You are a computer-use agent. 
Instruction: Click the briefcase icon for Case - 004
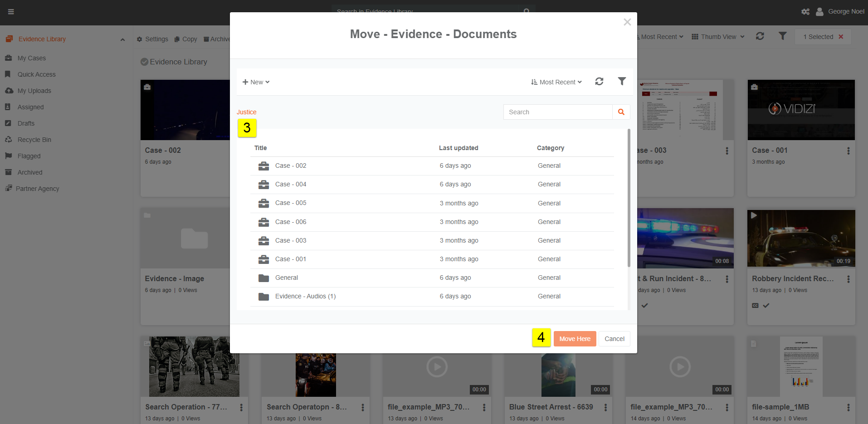point(263,185)
